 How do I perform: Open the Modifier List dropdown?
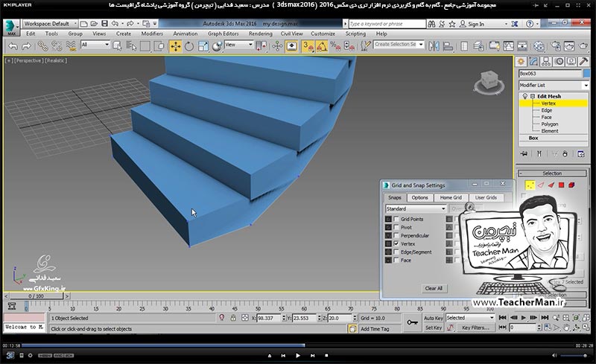554,85
